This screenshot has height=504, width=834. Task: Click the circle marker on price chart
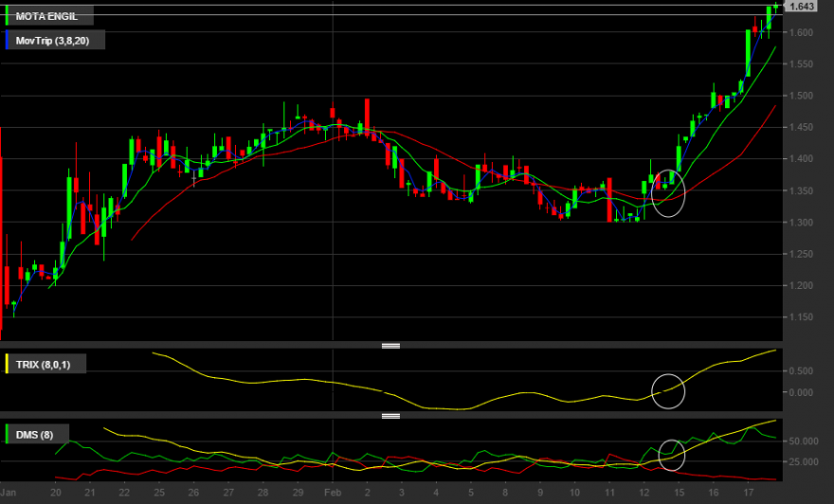[x=668, y=193]
